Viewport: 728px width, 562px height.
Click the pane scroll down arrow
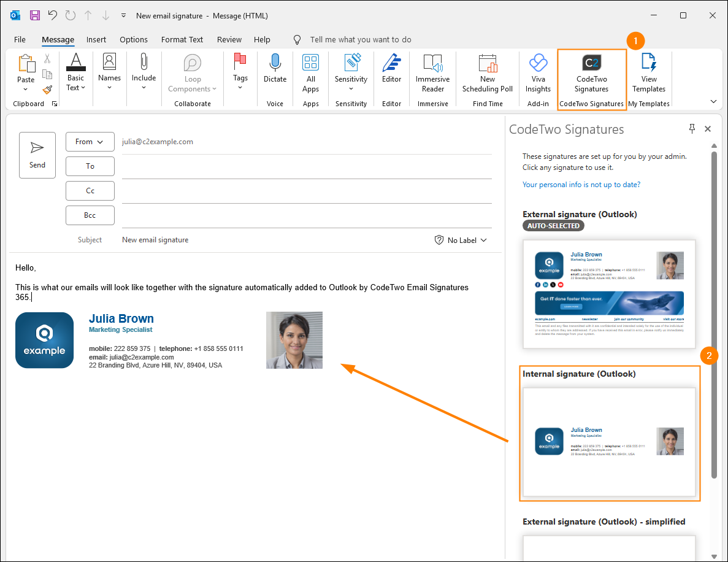(714, 556)
